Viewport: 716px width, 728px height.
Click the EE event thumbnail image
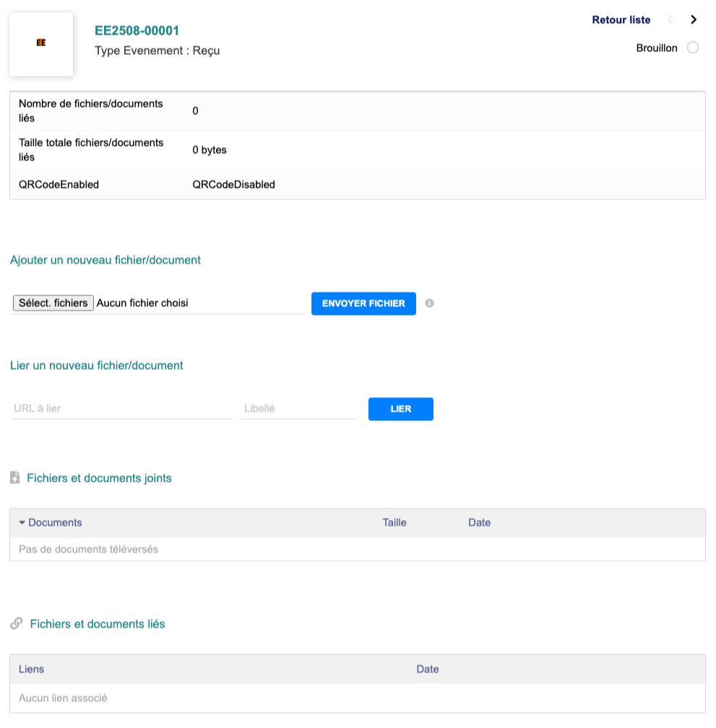tap(41, 43)
